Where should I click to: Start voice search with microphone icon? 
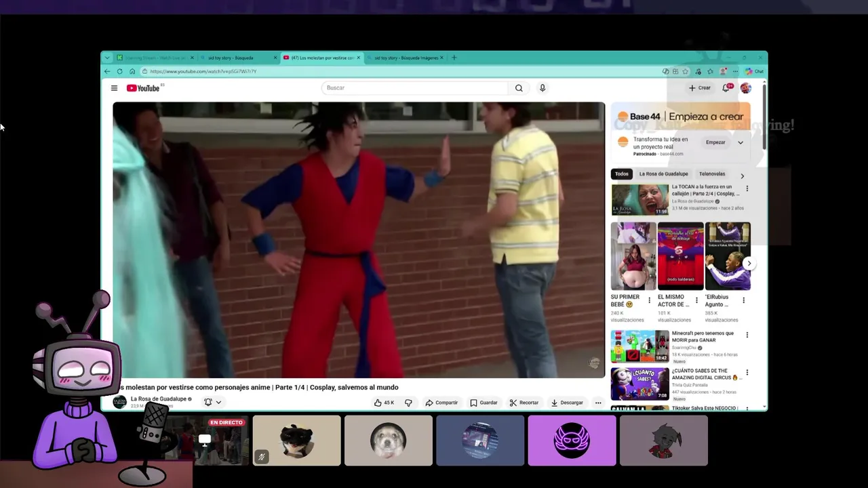click(x=542, y=88)
